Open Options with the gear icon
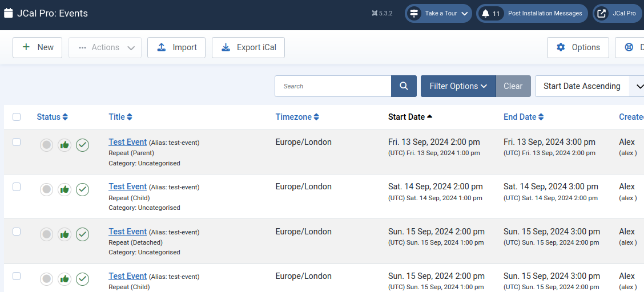This screenshot has height=292, width=644. coord(578,47)
